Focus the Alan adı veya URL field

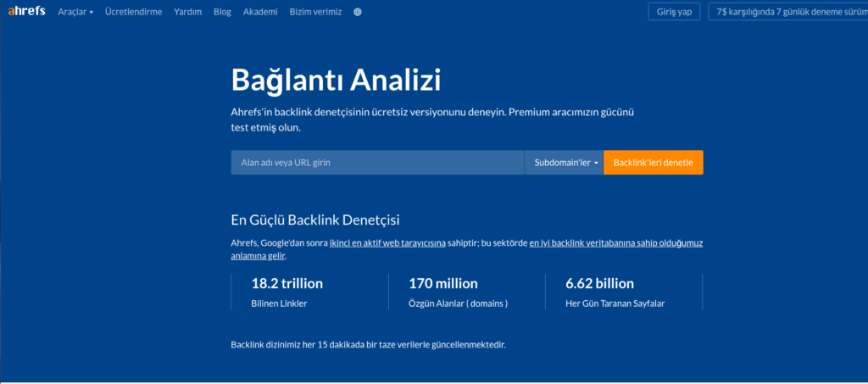click(x=377, y=163)
